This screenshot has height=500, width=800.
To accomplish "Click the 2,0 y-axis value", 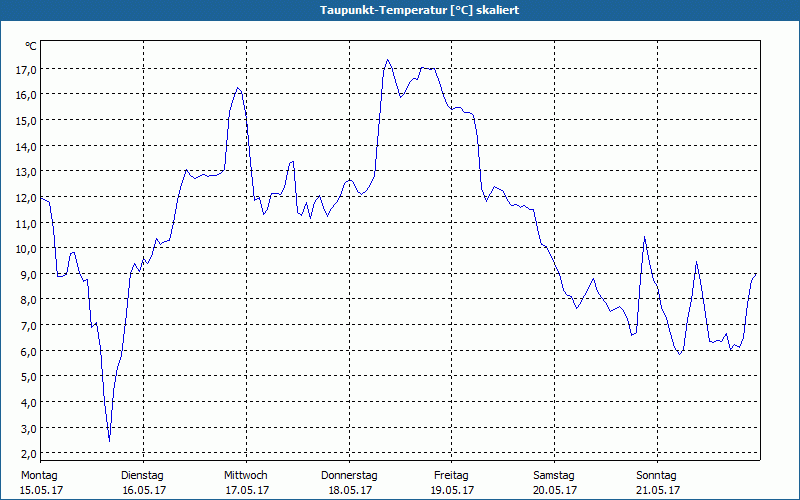I will pyautogui.click(x=29, y=454).
